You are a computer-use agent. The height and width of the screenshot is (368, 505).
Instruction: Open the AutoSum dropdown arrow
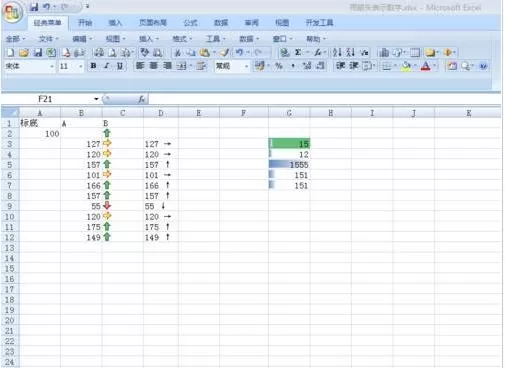point(307,52)
